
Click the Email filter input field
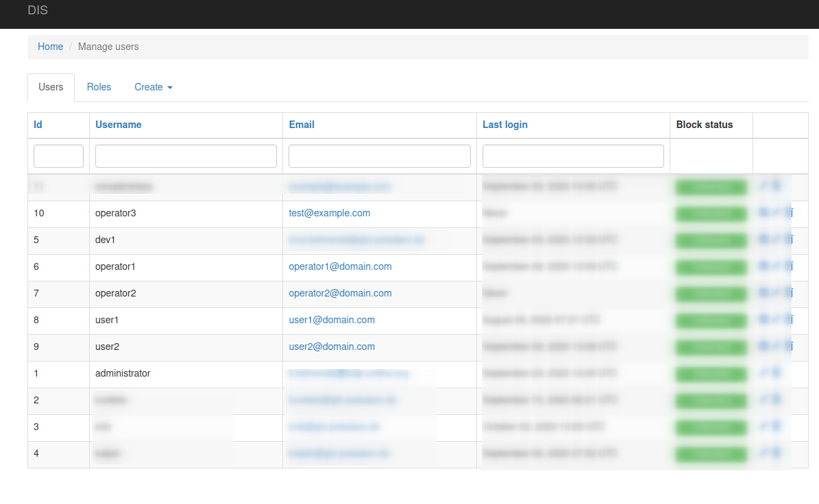pos(379,156)
